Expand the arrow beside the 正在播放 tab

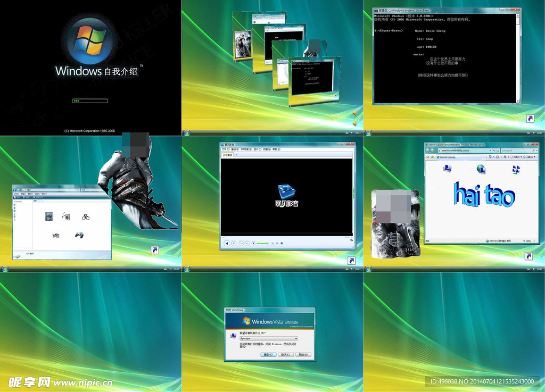[x=236, y=155]
